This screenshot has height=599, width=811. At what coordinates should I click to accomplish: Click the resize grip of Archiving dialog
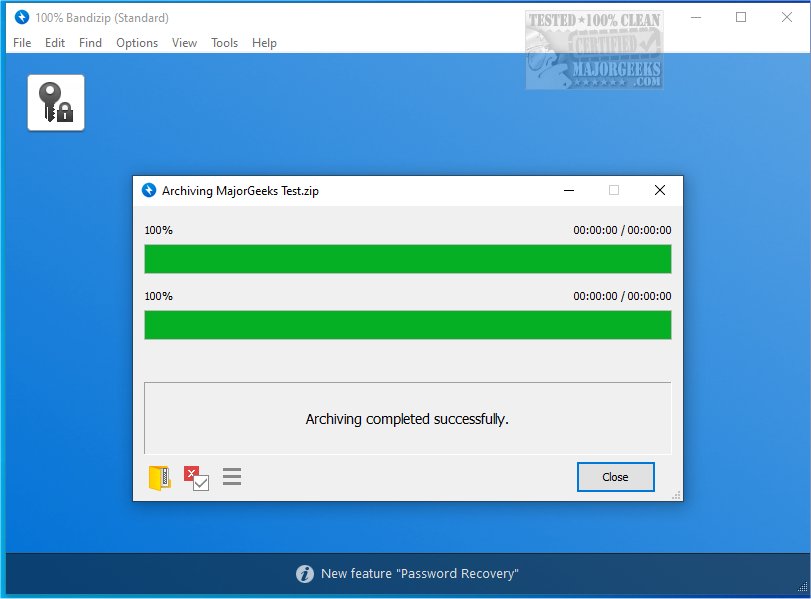[676, 495]
